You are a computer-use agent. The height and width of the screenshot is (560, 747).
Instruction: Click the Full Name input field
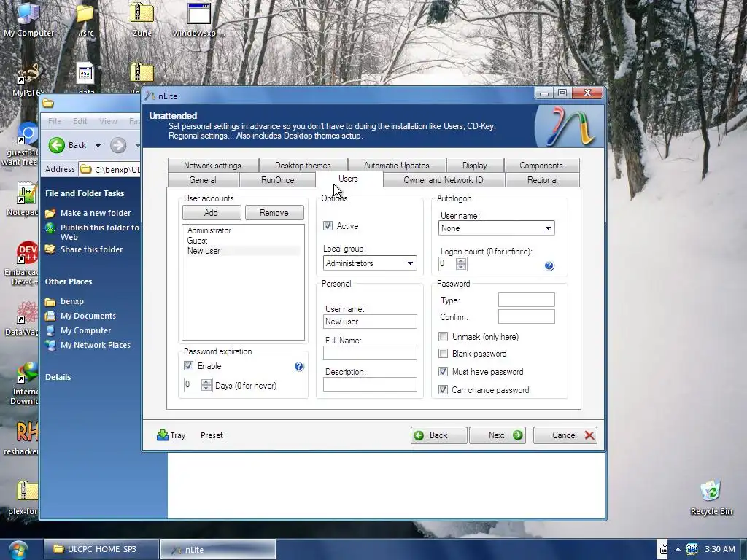[370, 353]
